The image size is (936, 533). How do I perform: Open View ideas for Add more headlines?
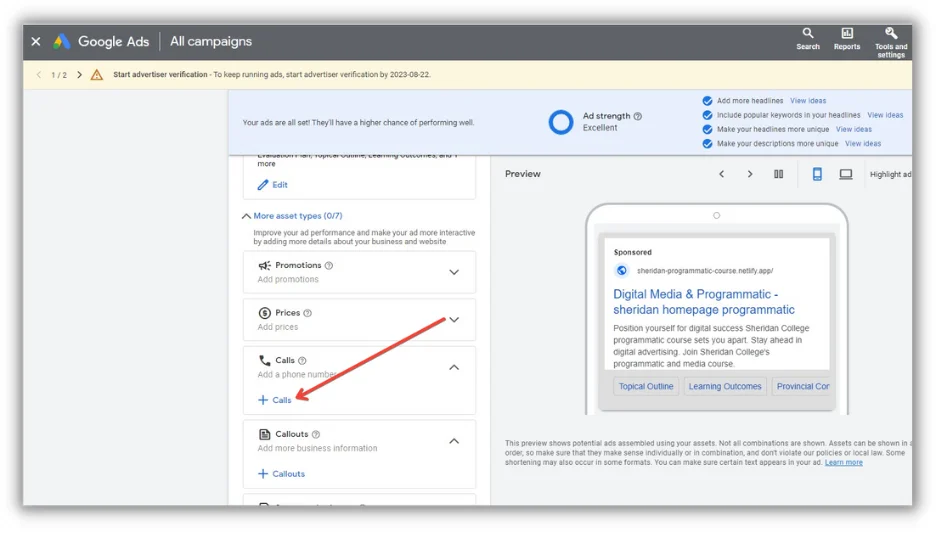pos(808,101)
